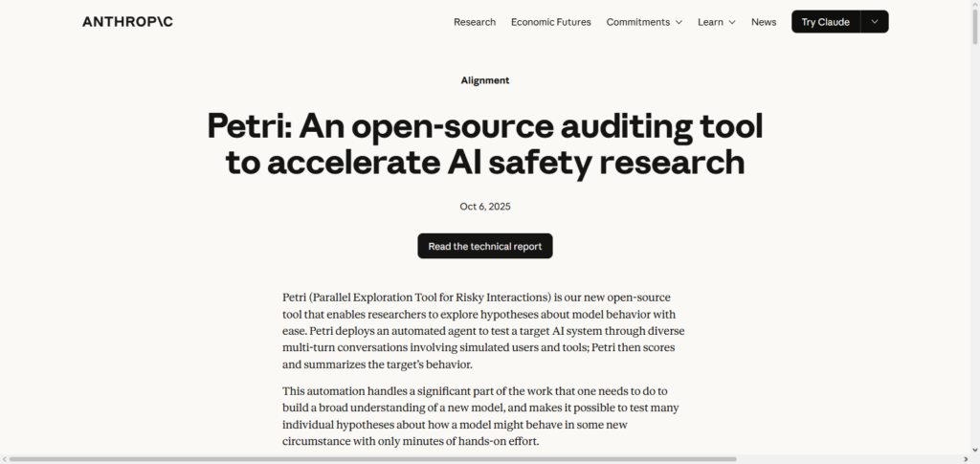Image resolution: width=980 pixels, height=464 pixels.
Task: Click the Read the technical report button
Action: 485,246
